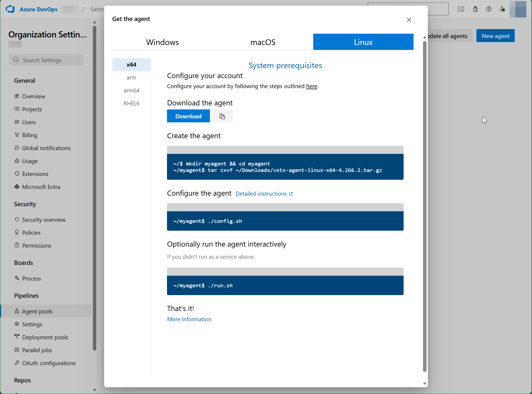Close the Get the agent dialog
The image size is (532, 394).
409,20
